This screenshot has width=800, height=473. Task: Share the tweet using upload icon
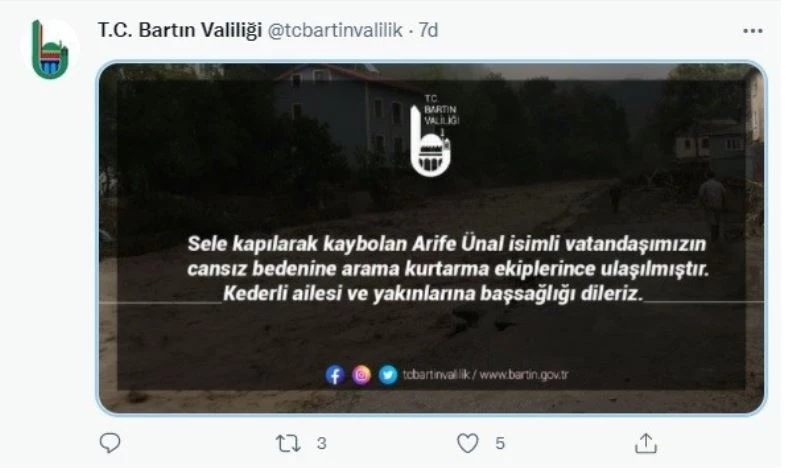coord(645,443)
